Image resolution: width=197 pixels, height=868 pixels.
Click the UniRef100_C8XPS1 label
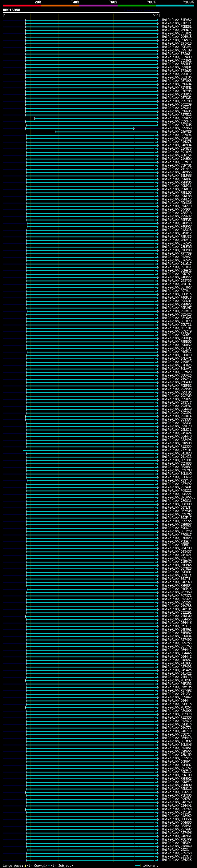[177, 826]
